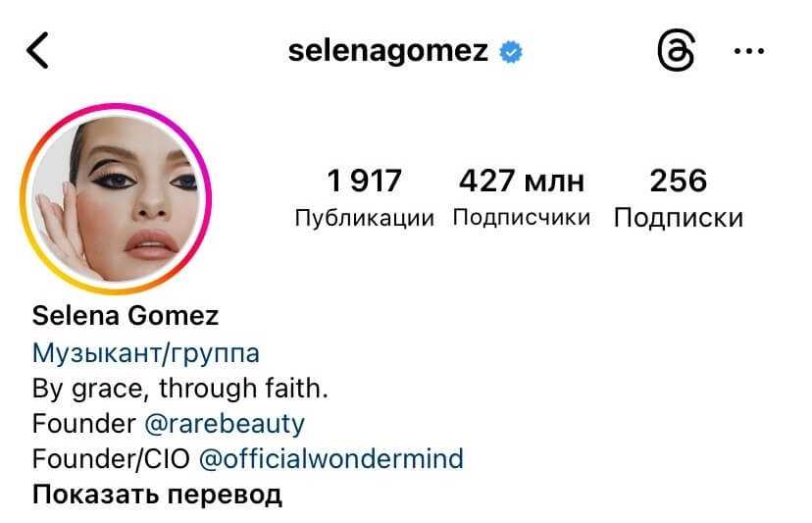Open the @rarebeauty mention link

(x=225, y=424)
